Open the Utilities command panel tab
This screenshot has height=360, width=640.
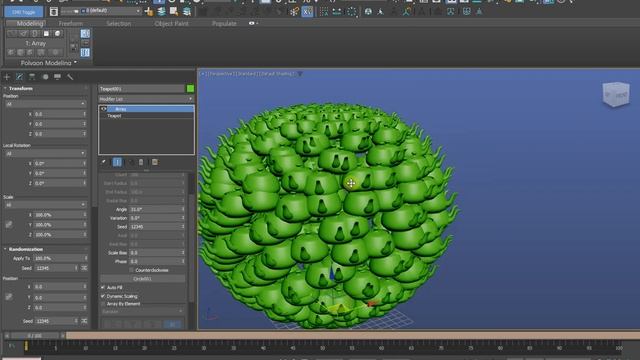click(x=70, y=77)
